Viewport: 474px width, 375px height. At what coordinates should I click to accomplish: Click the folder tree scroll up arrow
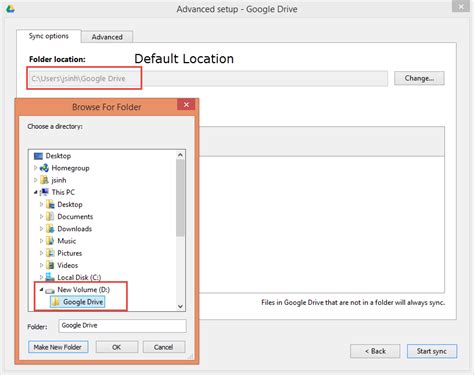pos(180,155)
